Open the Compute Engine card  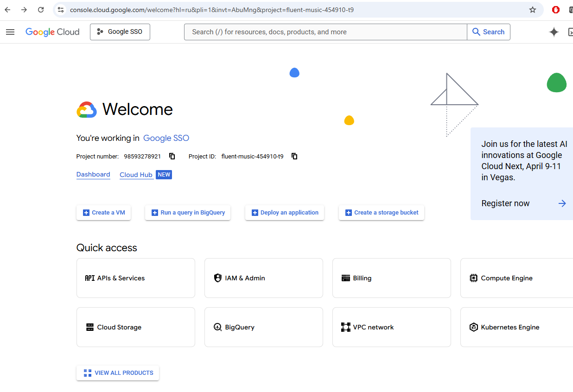coord(517,278)
